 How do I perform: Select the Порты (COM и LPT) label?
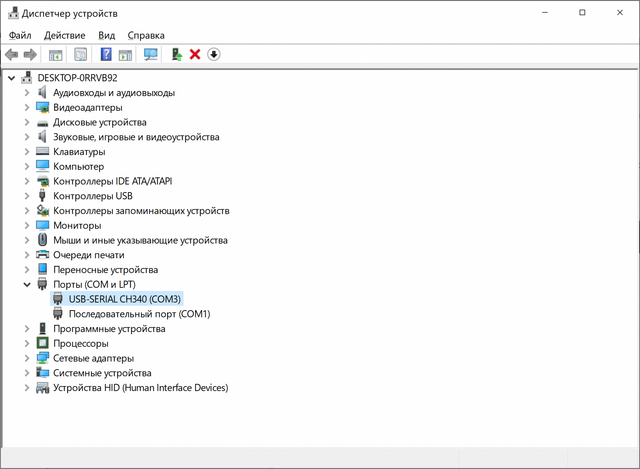94,285
